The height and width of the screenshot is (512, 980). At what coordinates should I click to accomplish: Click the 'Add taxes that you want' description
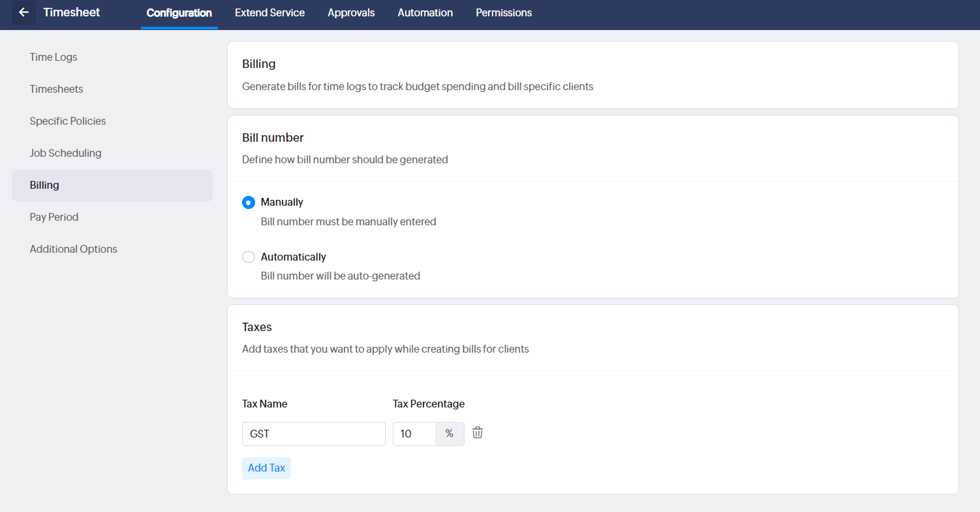(x=386, y=349)
